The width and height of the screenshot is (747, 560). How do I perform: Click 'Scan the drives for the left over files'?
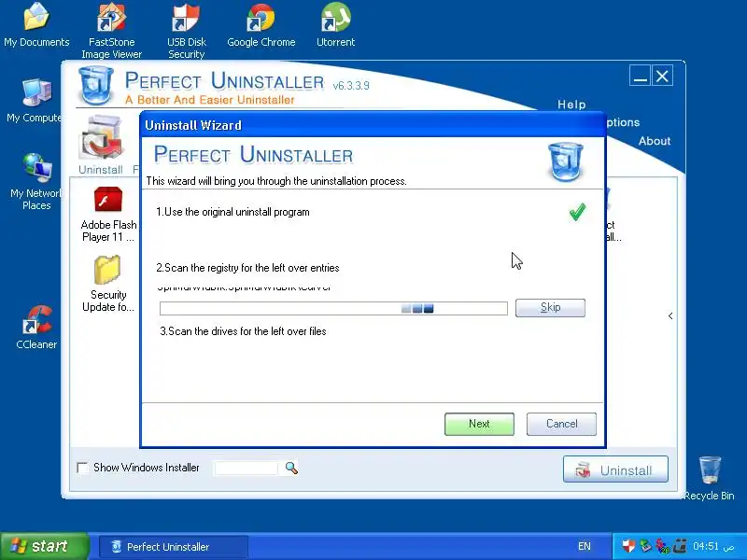click(243, 331)
